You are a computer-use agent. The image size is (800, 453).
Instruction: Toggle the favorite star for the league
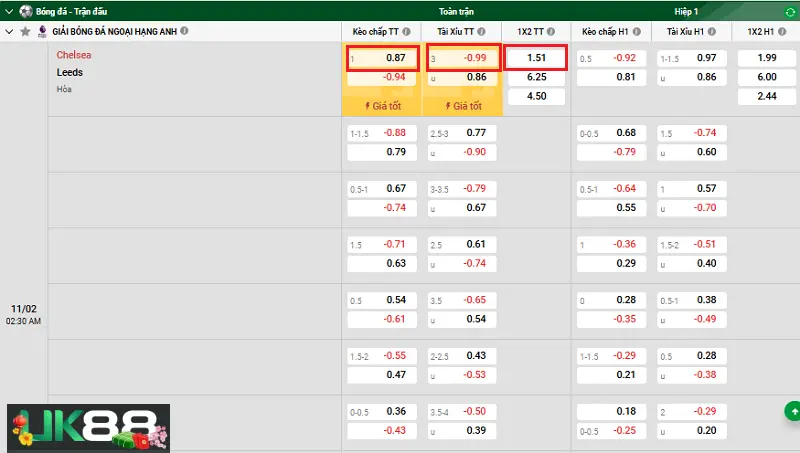click(x=25, y=32)
